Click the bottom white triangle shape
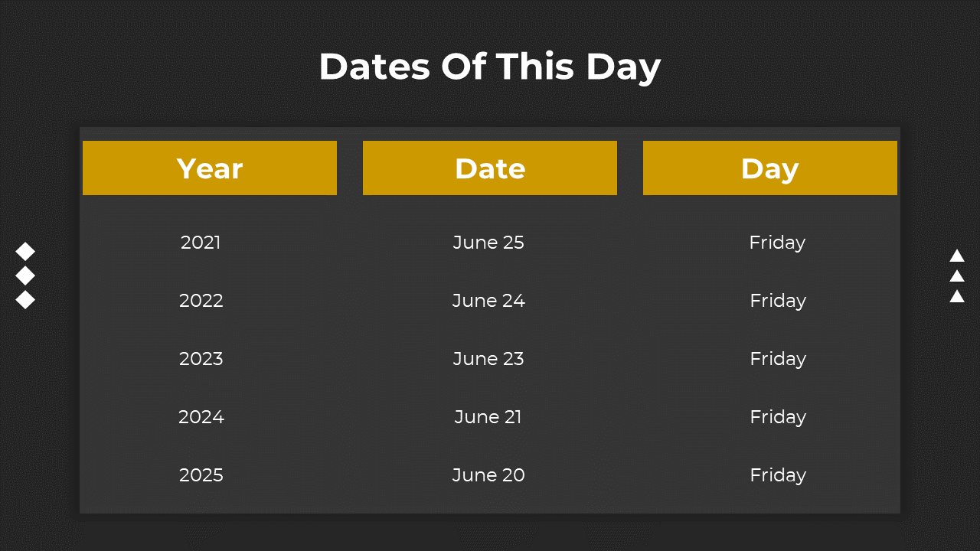The width and height of the screenshot is (980, 551). coord(957,295)
